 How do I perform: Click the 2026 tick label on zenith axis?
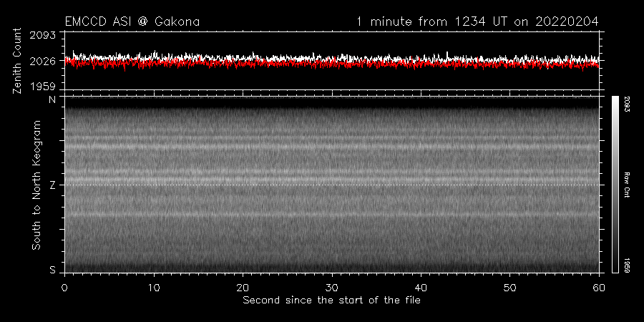tap(42, 62)
